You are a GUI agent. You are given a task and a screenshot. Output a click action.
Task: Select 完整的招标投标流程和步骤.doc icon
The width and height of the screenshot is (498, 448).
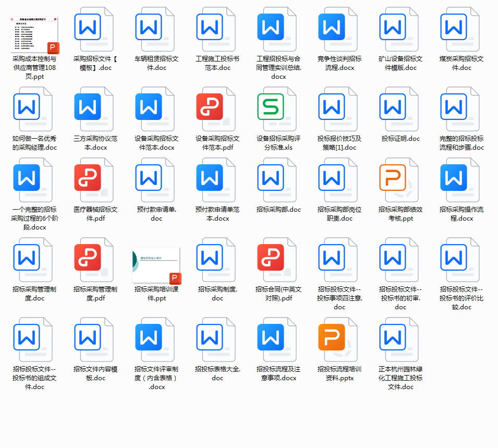[460, 110]
